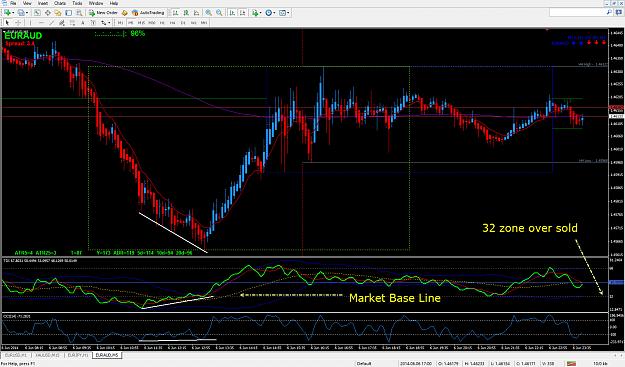The image size is (625, 367).
Task: Switch chart to candlesticks style
Action: pyautogui.click(x=186, y=13)
